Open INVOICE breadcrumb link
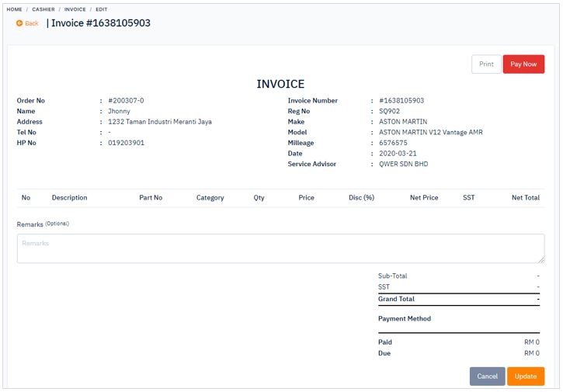The height and width of the screenshot is (392, 563). click(75, 9)
